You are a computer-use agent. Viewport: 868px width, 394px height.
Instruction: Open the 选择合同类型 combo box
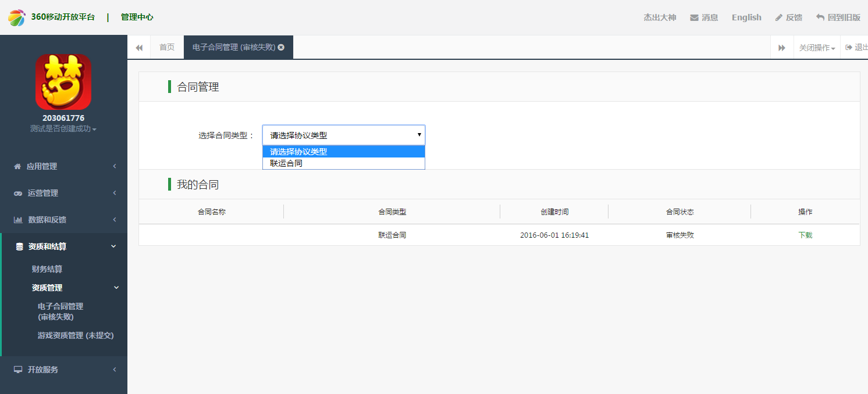point(344,135)
